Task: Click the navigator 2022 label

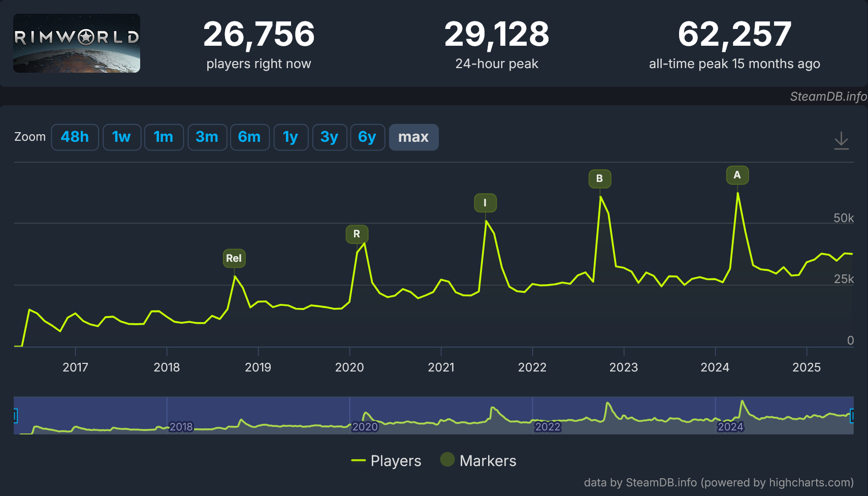Action: (548, 427)
